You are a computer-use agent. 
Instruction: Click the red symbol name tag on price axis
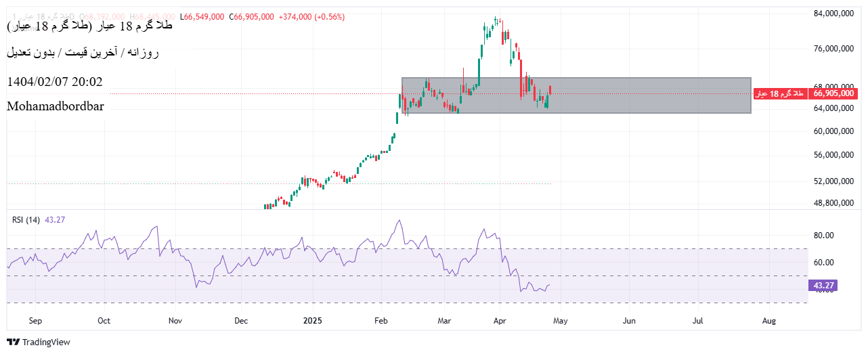(779, 93)
